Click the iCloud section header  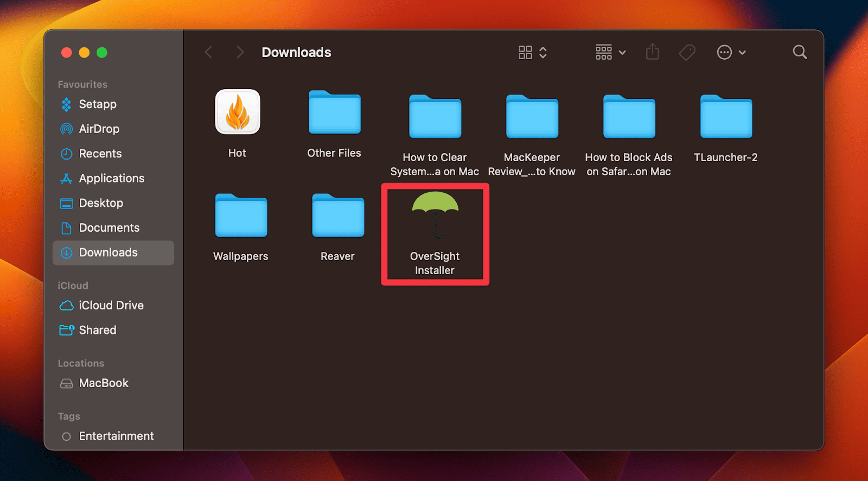(x=73, y=286)
